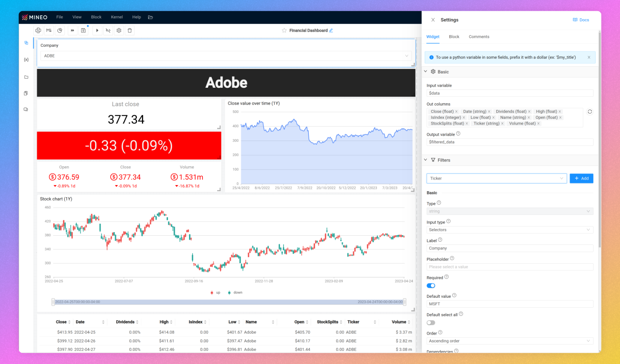Run the selected block

97,30
